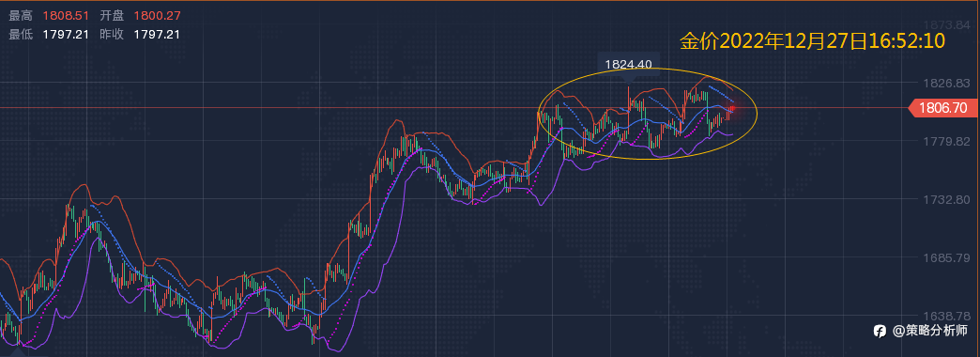Image resolution: width=980 pixels, height=357 pixels.
Task: Click the 1806.70 current price tag
Action: 943,108
